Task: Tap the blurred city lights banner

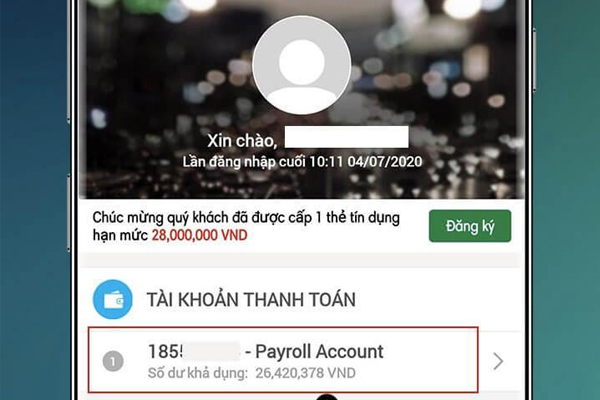Action: tap(302, 100)
